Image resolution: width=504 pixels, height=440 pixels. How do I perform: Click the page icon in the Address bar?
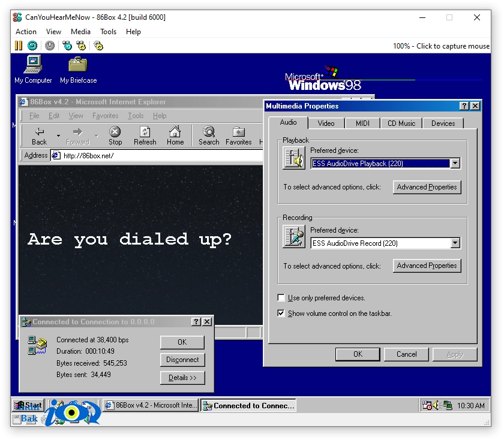click(x=56, y=155)
